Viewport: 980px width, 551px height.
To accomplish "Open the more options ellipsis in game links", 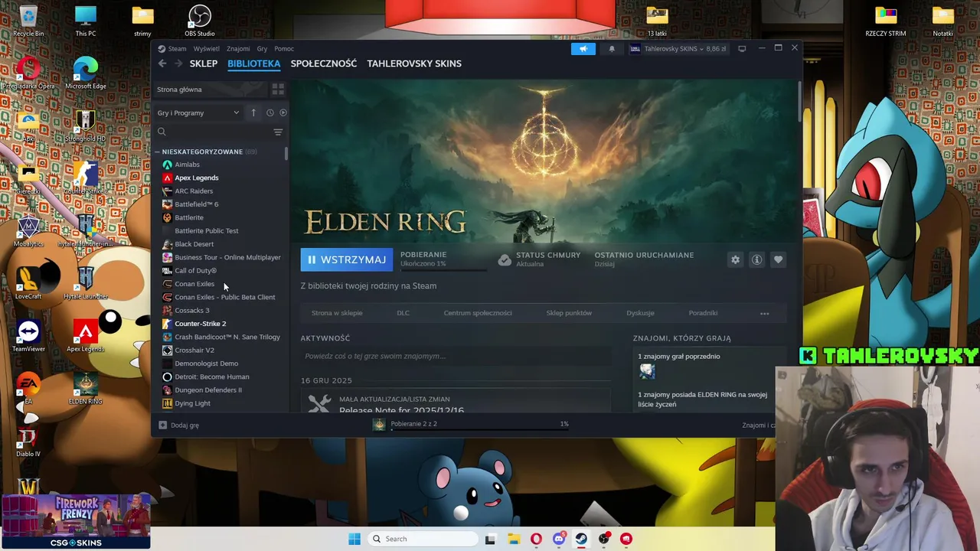I will 764,313.
